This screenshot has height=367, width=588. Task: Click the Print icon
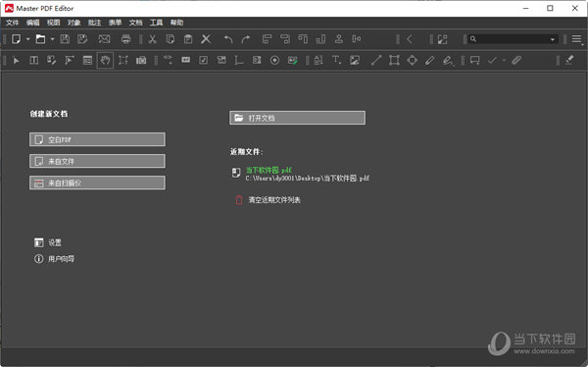pyautogui.click(x=126, y=39)
